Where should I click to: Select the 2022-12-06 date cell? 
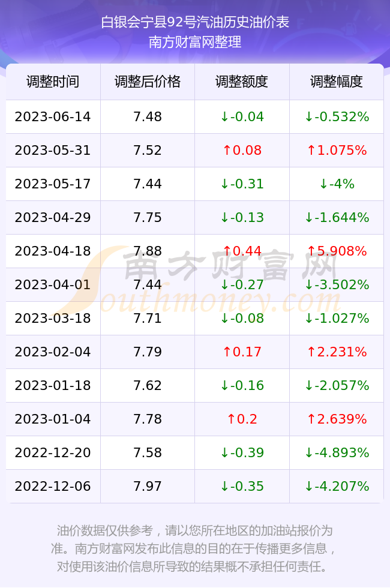pos(53,487)
